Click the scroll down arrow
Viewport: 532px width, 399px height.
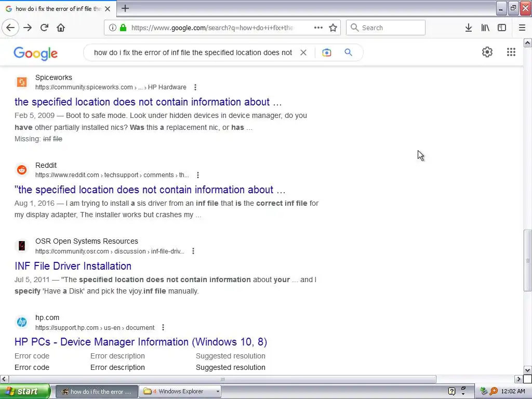[x=527, y=370]
